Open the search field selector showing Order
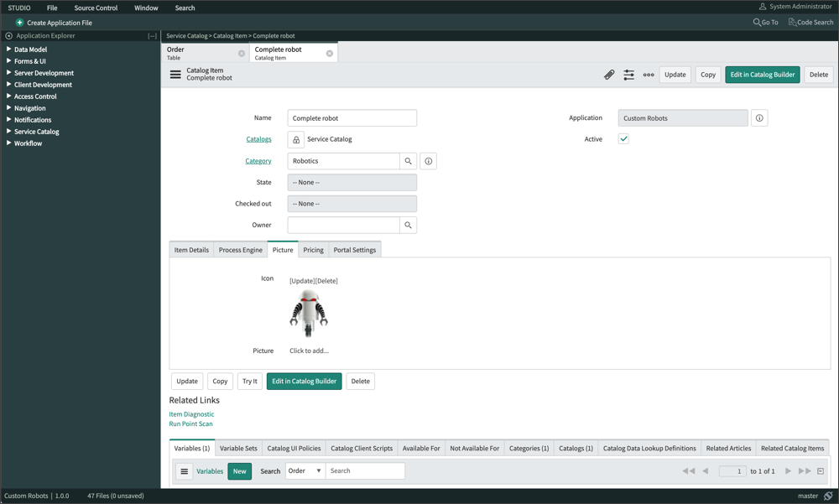This screenshot has width=839, height=504. pyautogui.click(x=306, y=470)
